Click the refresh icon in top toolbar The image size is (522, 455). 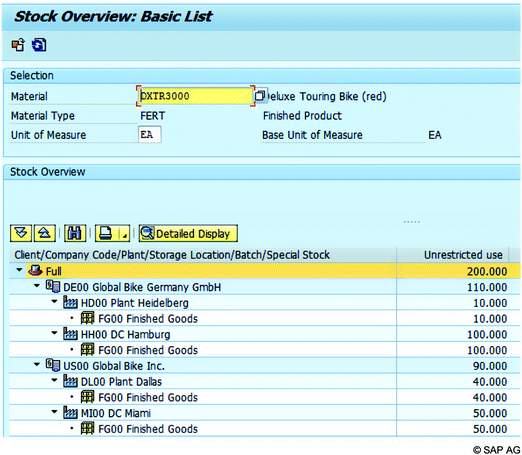[x=39, y=45]
